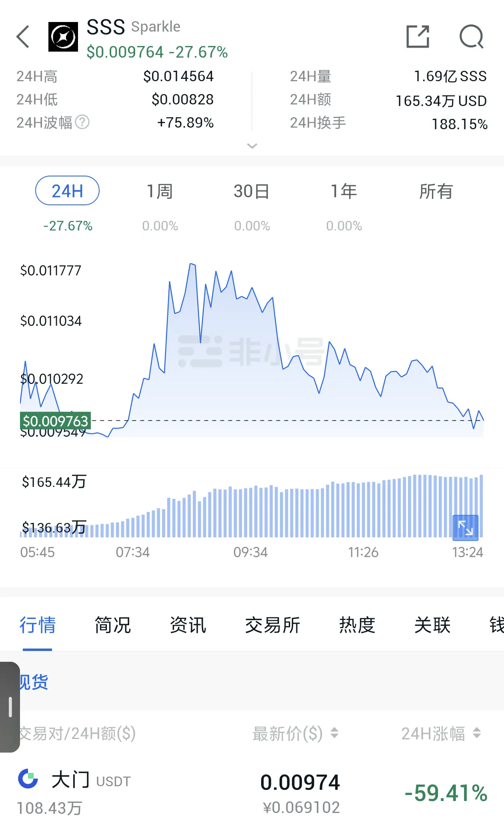Switch to the 热度 tab
The width and height of the screenshot is (504, 825).
(x=357, y=625)
